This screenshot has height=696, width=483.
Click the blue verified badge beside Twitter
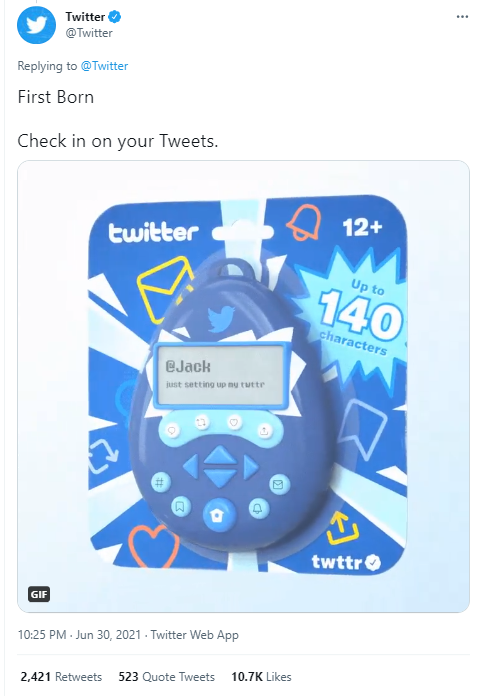[115, 17]
